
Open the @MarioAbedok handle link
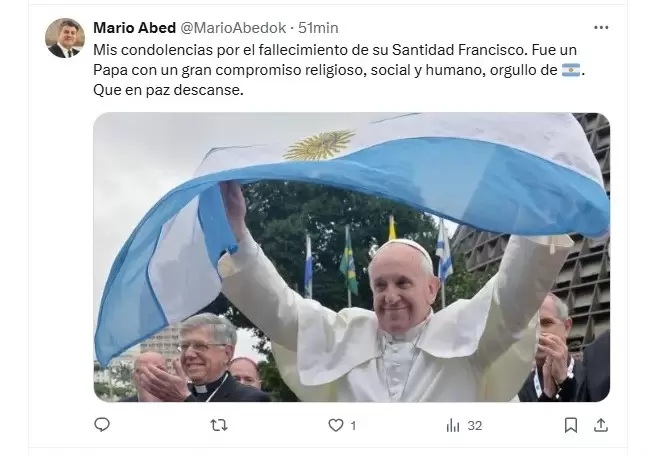pyautogui.click(x=233, y=28)
